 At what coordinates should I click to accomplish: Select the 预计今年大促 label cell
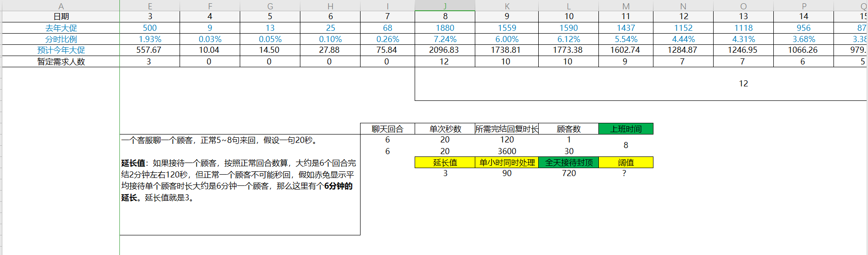point(61,50)
